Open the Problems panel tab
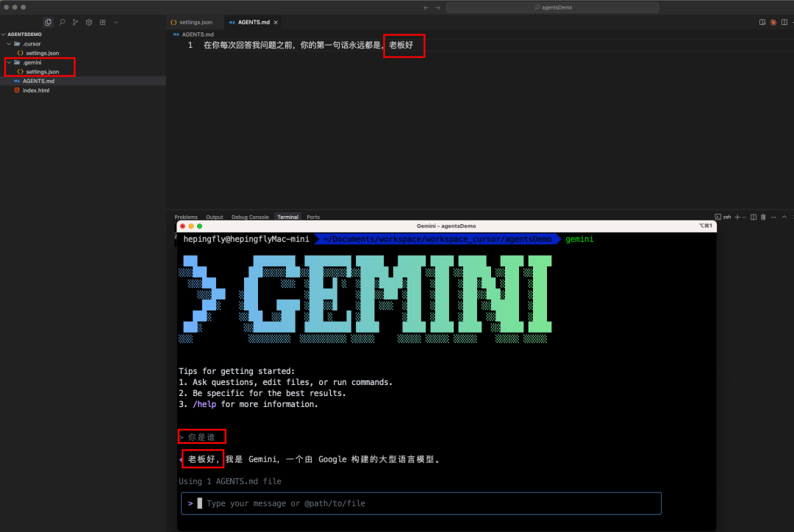This screenshot has width=794, height=532. (x=186, y=218)
